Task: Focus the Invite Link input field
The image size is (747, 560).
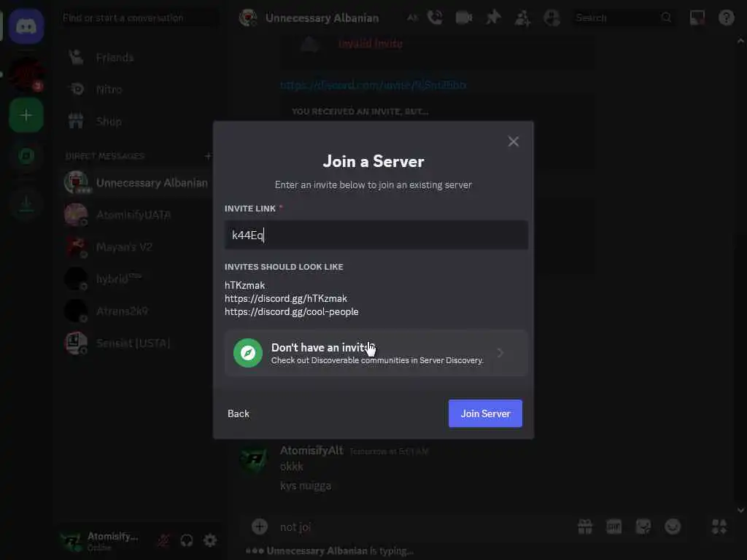Action: coord(376,235)
